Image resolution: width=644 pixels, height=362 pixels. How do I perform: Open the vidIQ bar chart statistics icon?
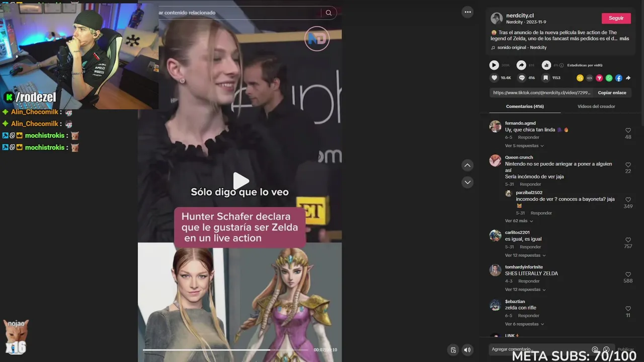tap(546, 65)
